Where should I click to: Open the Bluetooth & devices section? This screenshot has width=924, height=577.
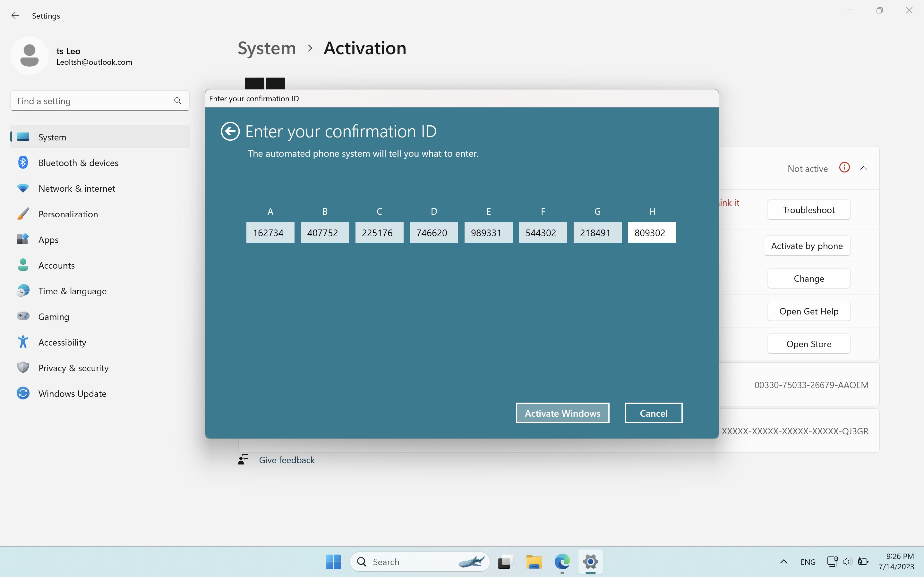point(78,163)
